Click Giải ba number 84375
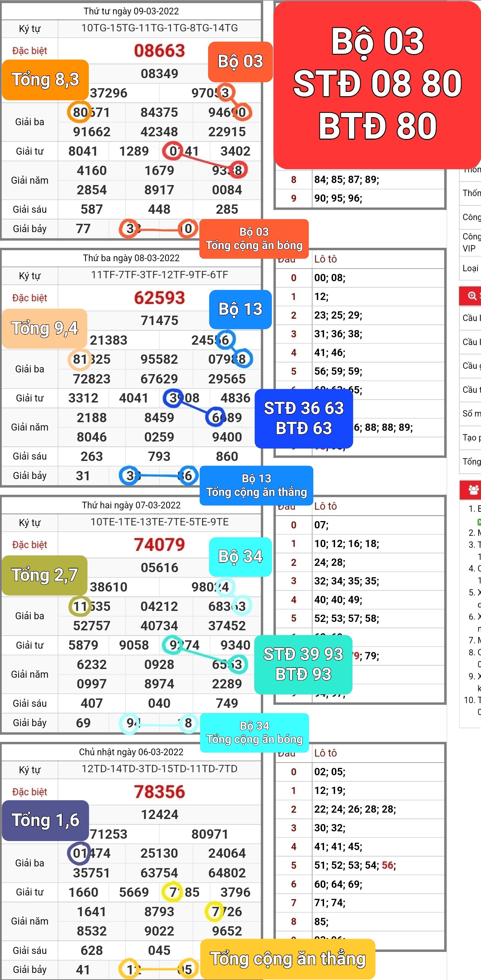481x980 pixels. pyautogui.click(x=159, y=112)
